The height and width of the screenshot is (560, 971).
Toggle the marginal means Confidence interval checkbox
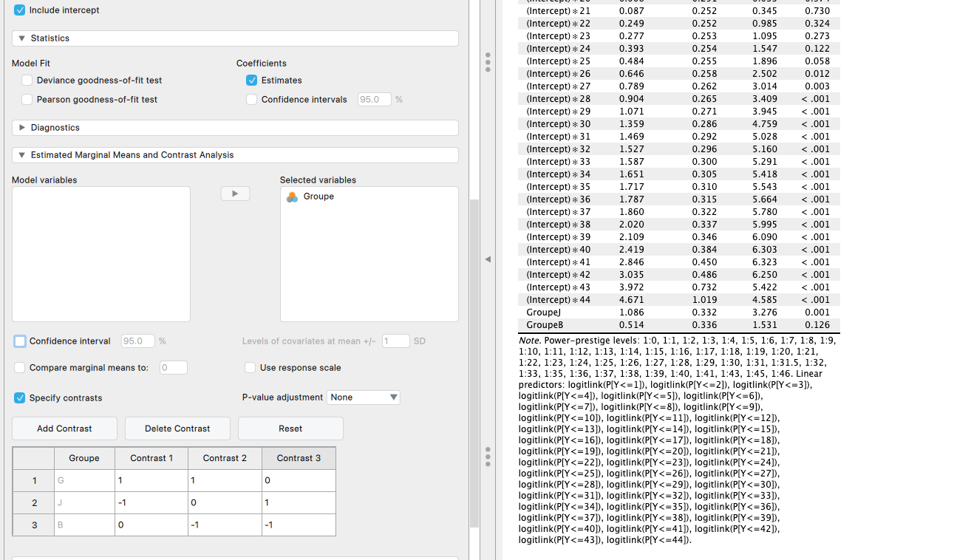[x=20, y=341]
